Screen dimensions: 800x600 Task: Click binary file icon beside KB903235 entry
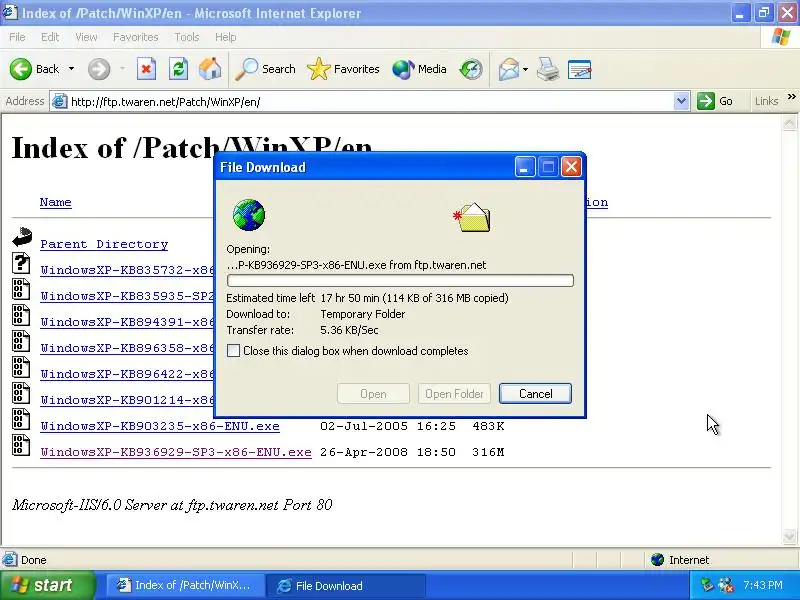21,419
